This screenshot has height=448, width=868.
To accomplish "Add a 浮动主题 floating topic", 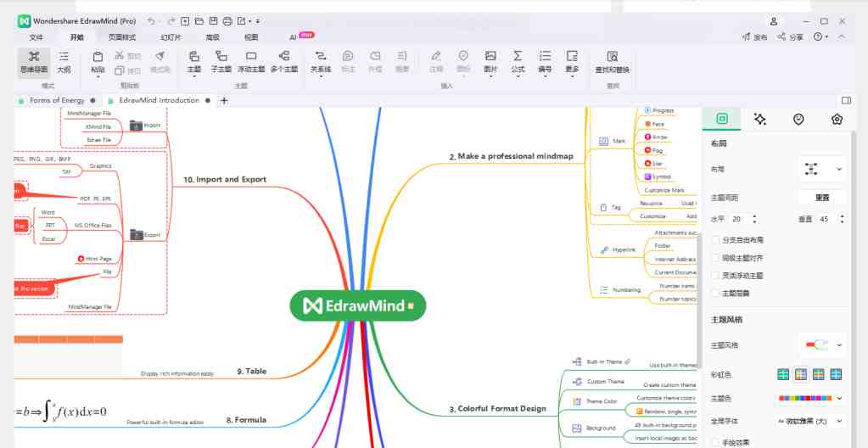I will coord(250,60).
